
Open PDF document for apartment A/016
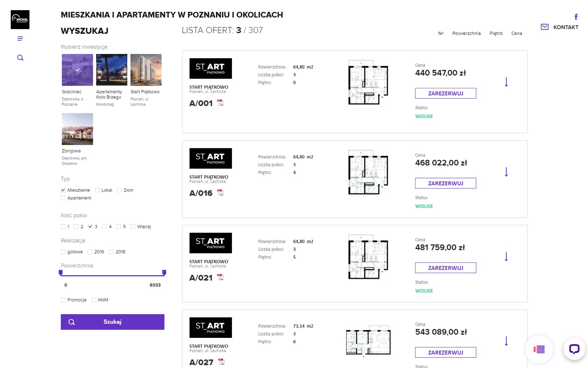(220, 193)
